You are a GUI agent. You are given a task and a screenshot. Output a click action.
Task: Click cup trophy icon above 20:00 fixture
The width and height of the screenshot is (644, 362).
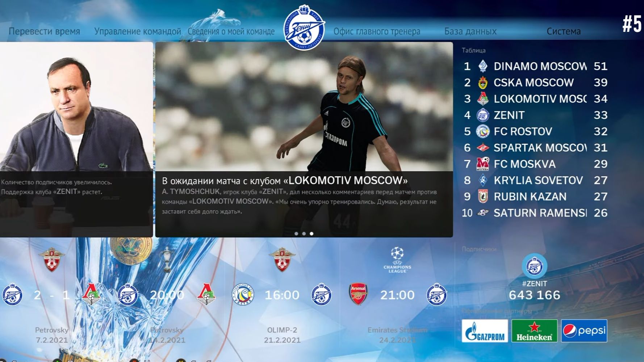[x=167, y=259]
